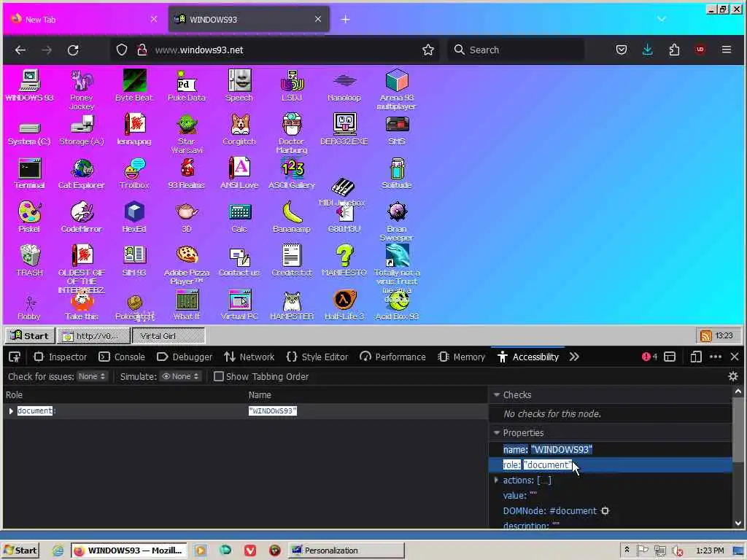The height and width of the screenshot is (560, 747).
Task: Open the System (C:) drive icon
Action: click(x=29, y=133)
